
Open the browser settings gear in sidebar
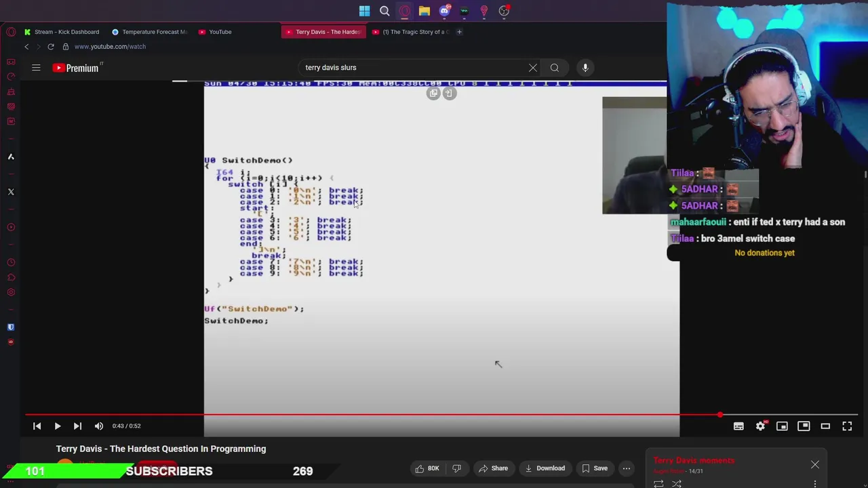(x=11, y=292)
